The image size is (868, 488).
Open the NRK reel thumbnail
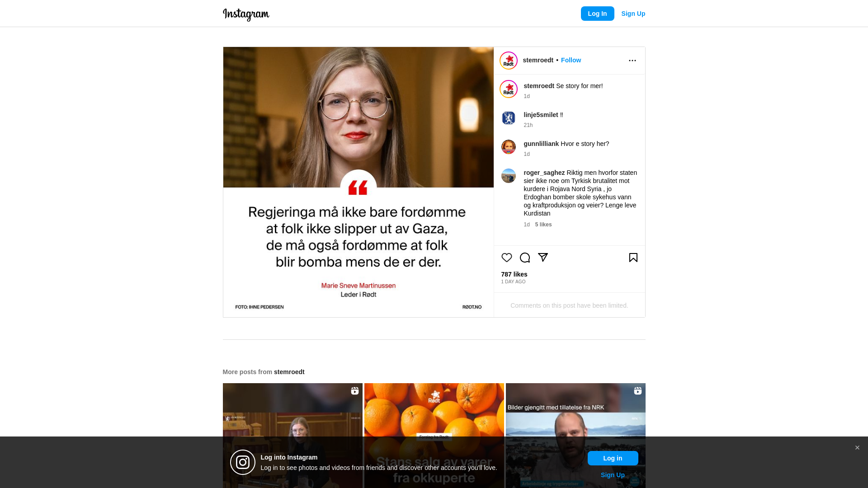(x=576, y=436)
